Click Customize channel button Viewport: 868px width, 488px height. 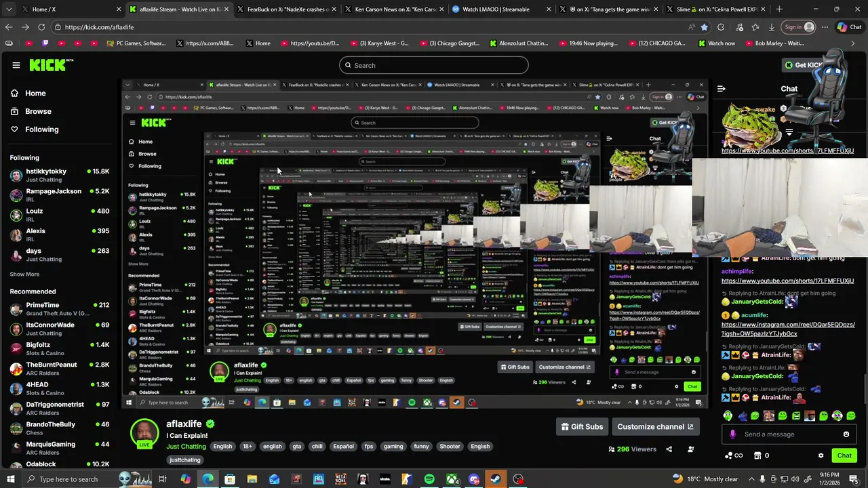(x=655, y=426)
